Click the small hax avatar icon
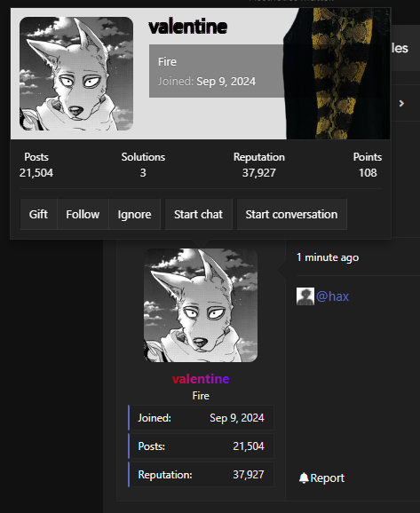This screenshot has height=513, width=420. click(305, 296)
